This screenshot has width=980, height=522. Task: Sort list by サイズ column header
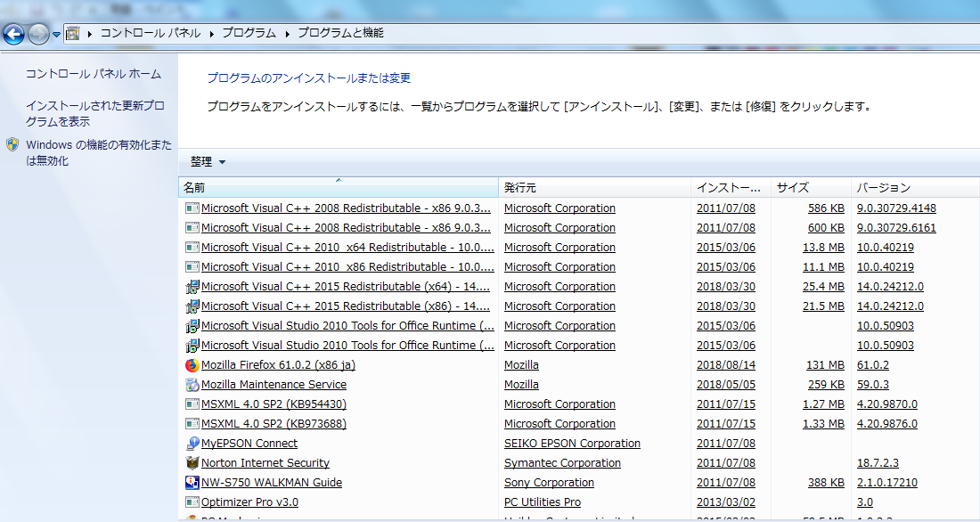tap(811, 188)
